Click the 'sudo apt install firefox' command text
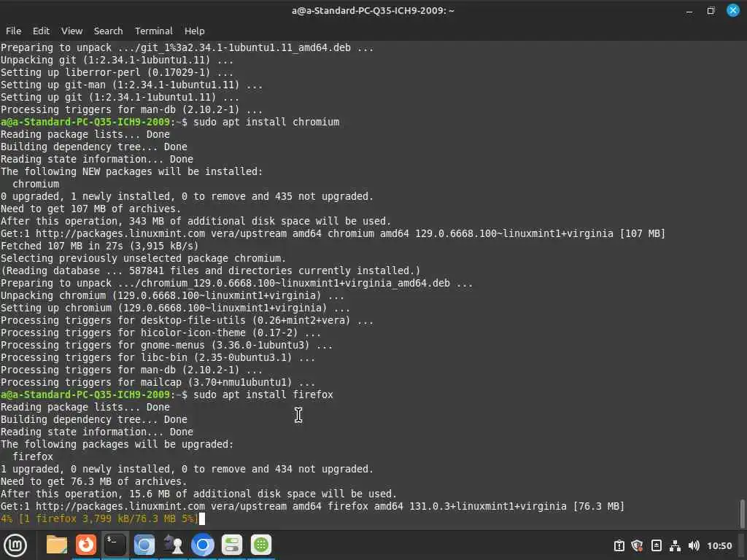This screenshot has width=747, height=560. point(263,394)
